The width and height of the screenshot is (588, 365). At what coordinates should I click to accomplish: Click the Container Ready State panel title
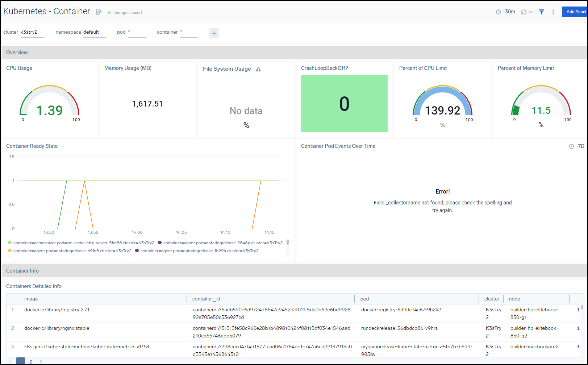32,146
